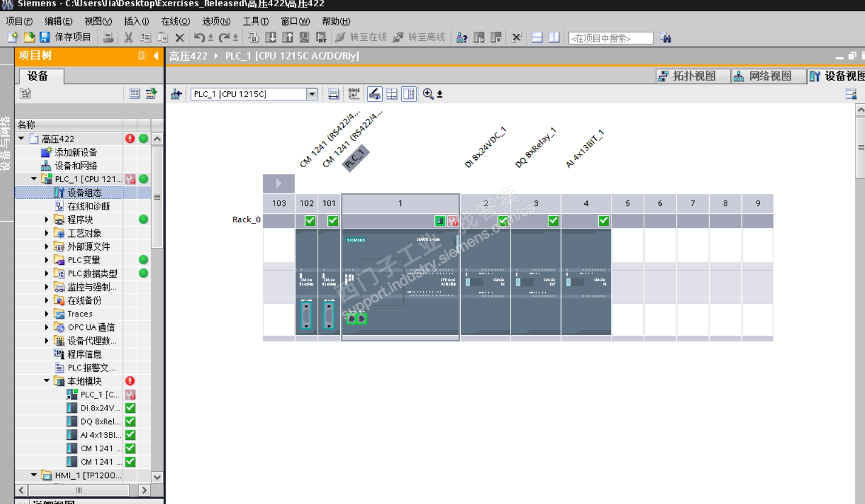This screenshot has height=504, width=865.
Task: Split editor space horizontally
Action: 537,37
